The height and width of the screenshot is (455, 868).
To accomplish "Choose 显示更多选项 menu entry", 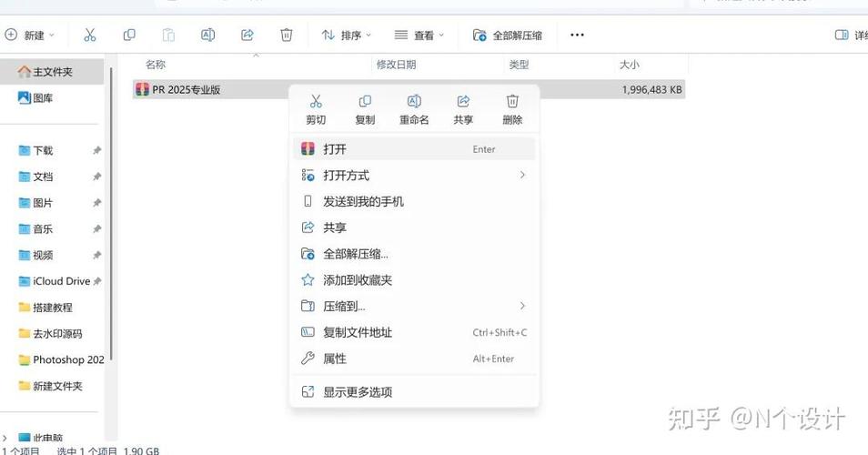I will (414, 392).
